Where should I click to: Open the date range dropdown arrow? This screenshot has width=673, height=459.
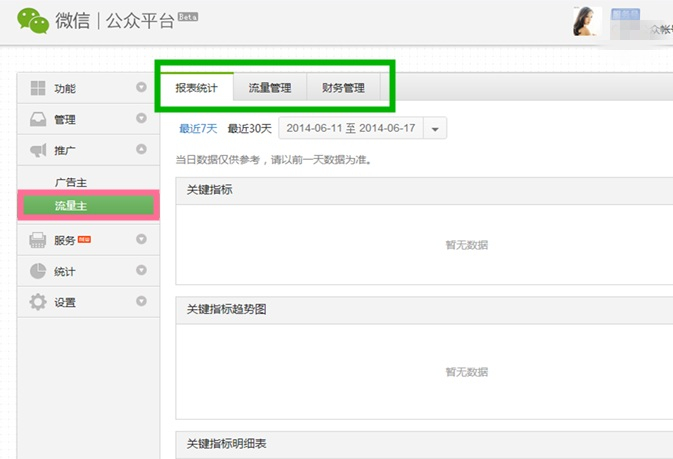[x=435, y=129]
